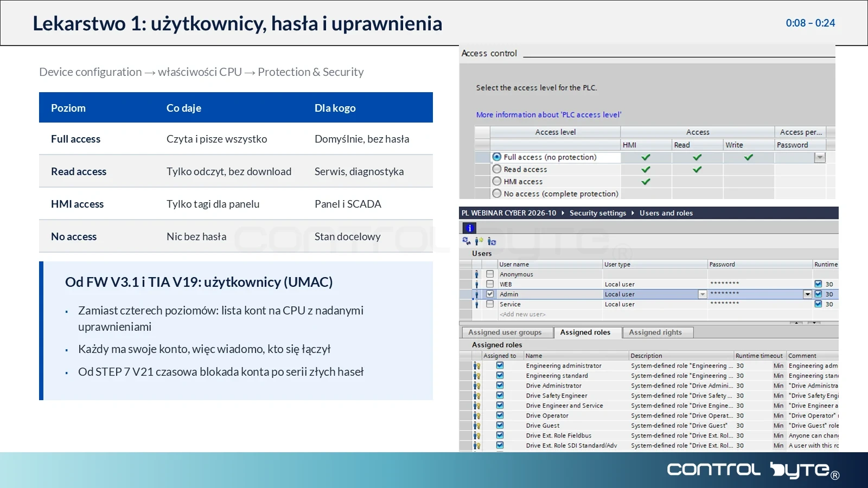Screen dimensions: 868x488
Task: Select No access (complete protection) radio button
Action: coord(496,194)
